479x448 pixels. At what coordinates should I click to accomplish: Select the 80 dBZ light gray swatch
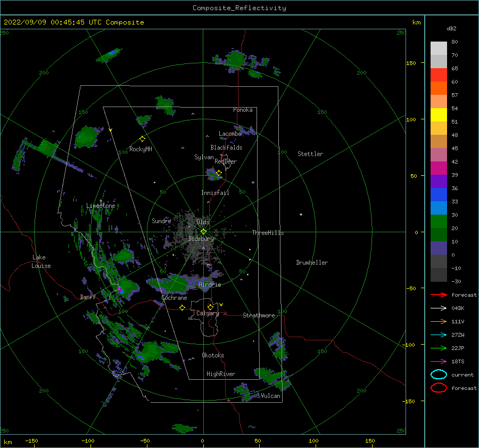coord(439,48)
